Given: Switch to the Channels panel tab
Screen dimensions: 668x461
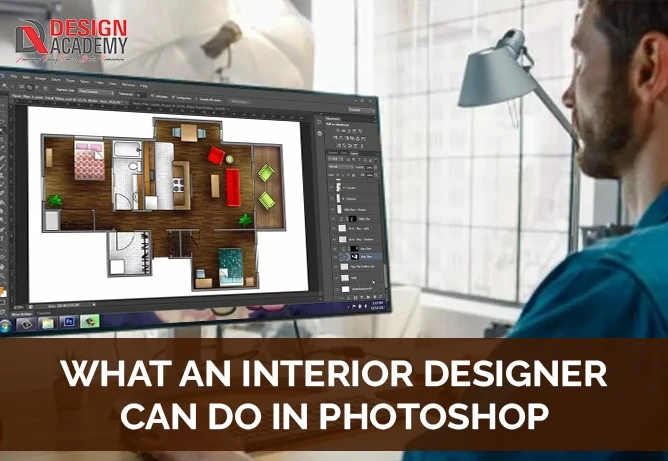Looking at the screenshot, I should coord(333,153).
